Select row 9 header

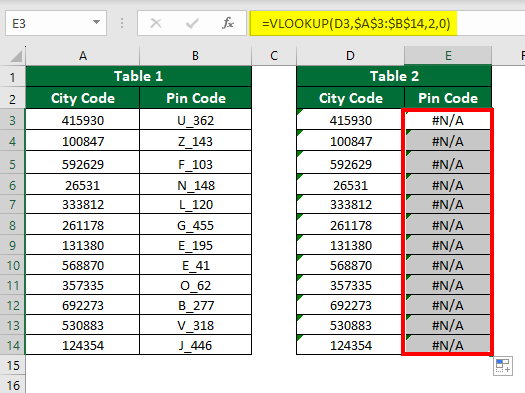(x=12, y=245)
